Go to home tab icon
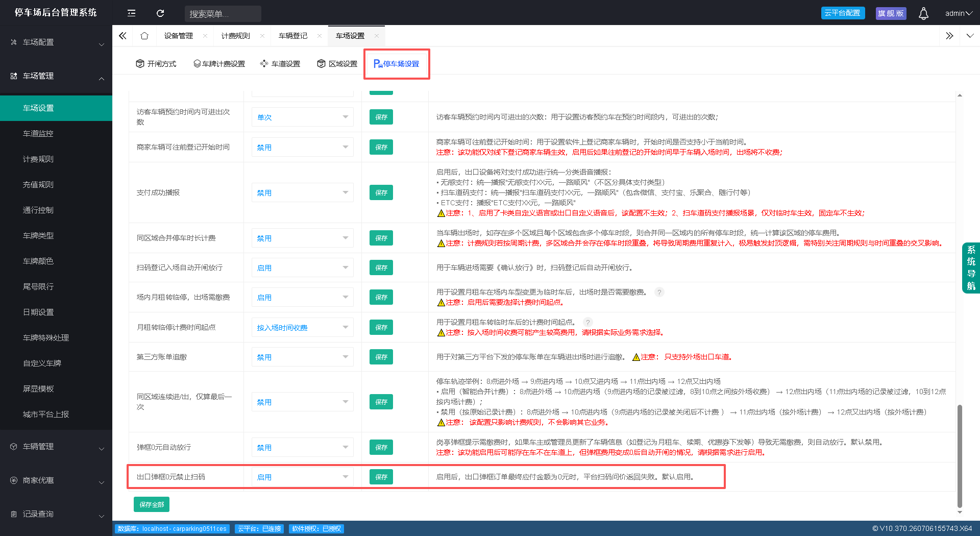The width and height of the screenshot is (980, 536). (144, 36)
